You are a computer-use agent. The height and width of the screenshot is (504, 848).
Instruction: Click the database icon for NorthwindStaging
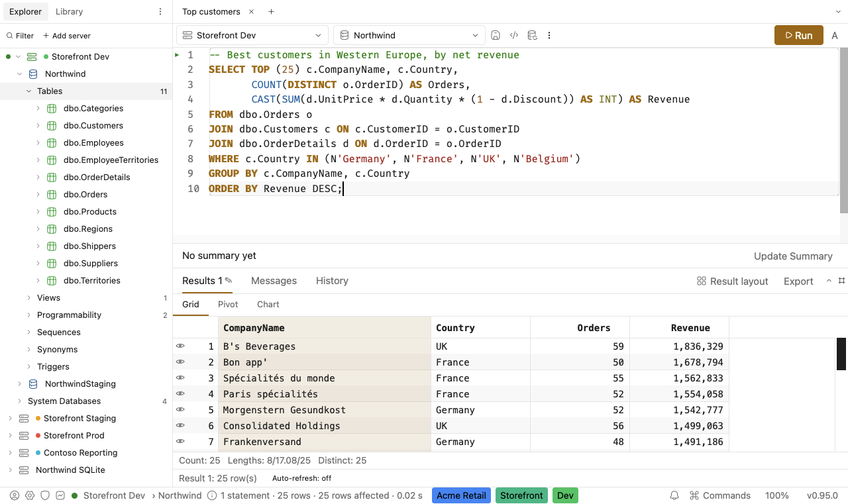point(33,384)
